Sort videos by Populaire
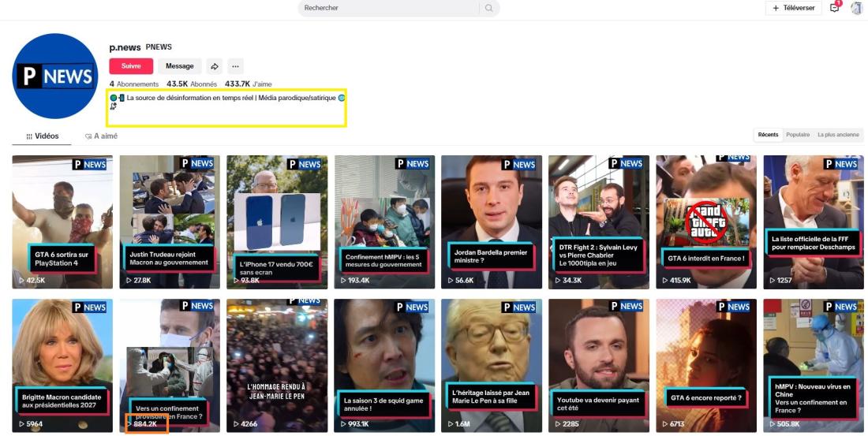Image resolution: width=868 pixels, height=436 pixels. tap(798, 135)
